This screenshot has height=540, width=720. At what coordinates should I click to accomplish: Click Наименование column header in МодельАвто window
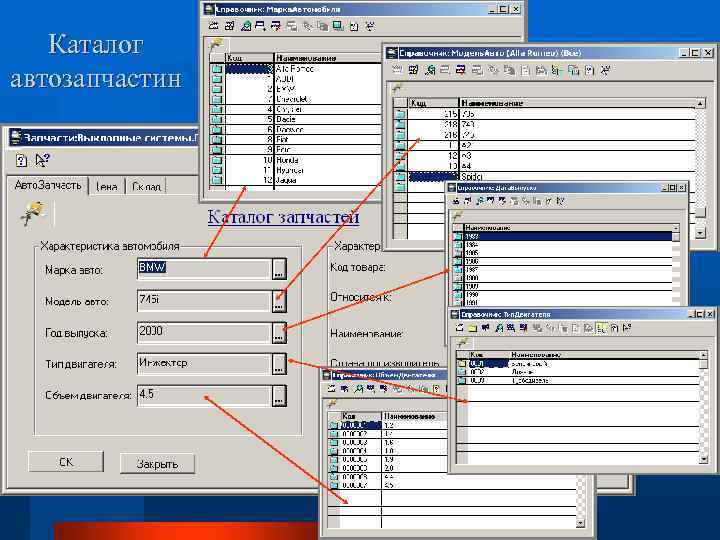click(578, 103)
